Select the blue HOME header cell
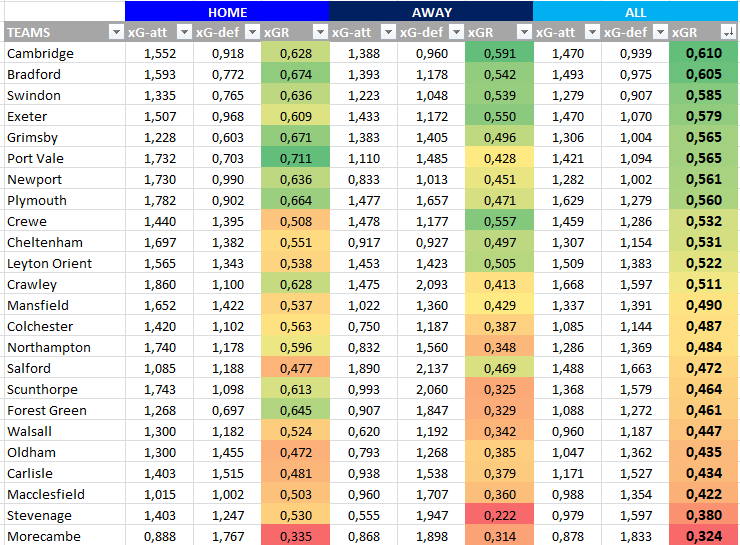Screen dimensions: 740x545 point(227,11)
